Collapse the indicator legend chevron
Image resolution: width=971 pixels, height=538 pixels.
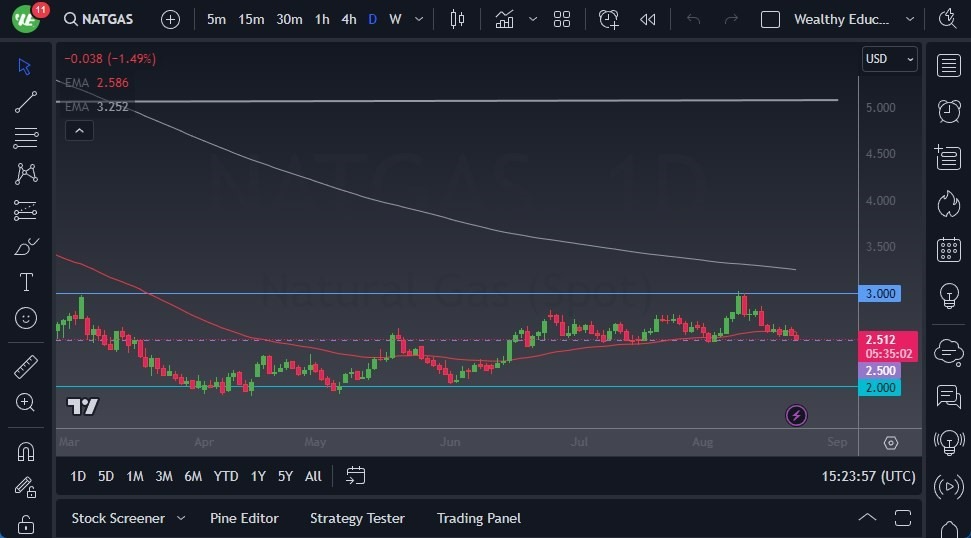78,130
